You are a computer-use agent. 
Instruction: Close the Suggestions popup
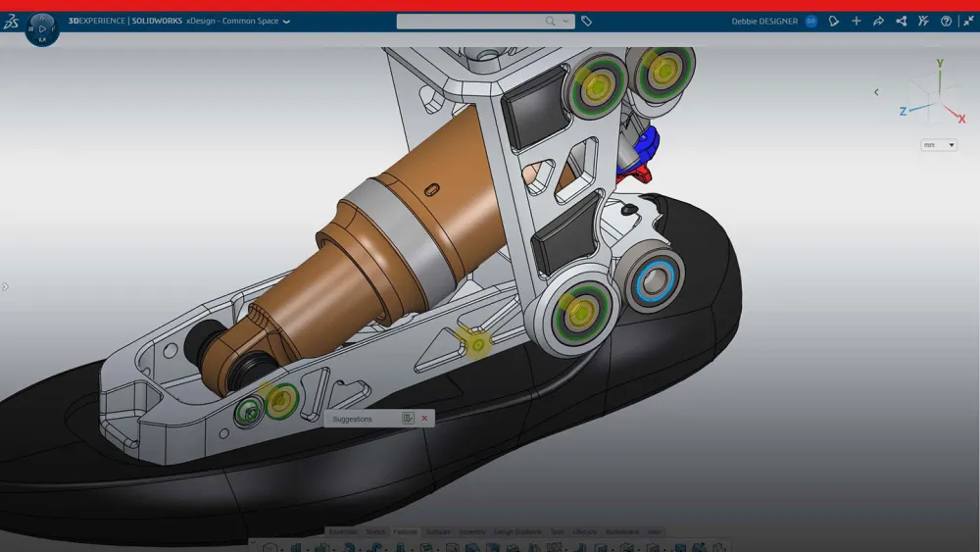pyautogui.click(x=424, y=419)
